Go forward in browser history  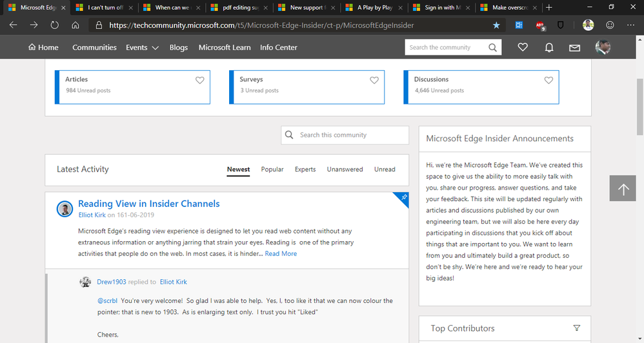click(34, 25)
